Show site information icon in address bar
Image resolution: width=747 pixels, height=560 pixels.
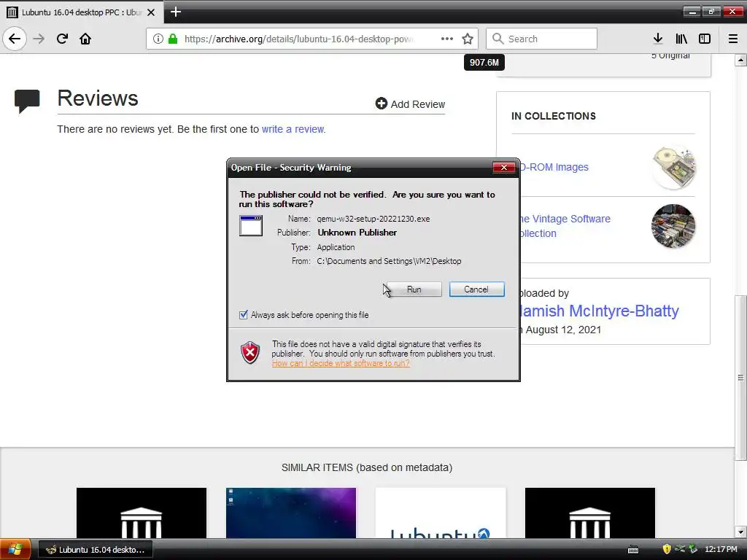coord(158,39)
